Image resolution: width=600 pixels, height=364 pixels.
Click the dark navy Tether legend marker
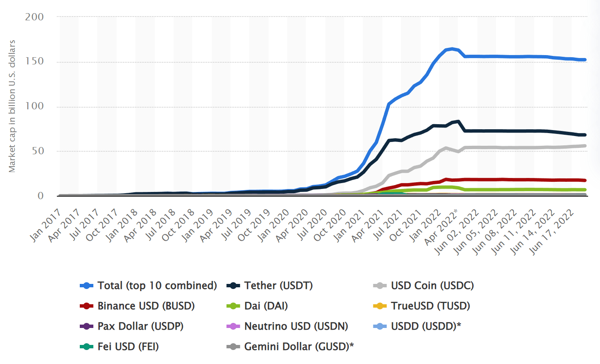[233, 286]
